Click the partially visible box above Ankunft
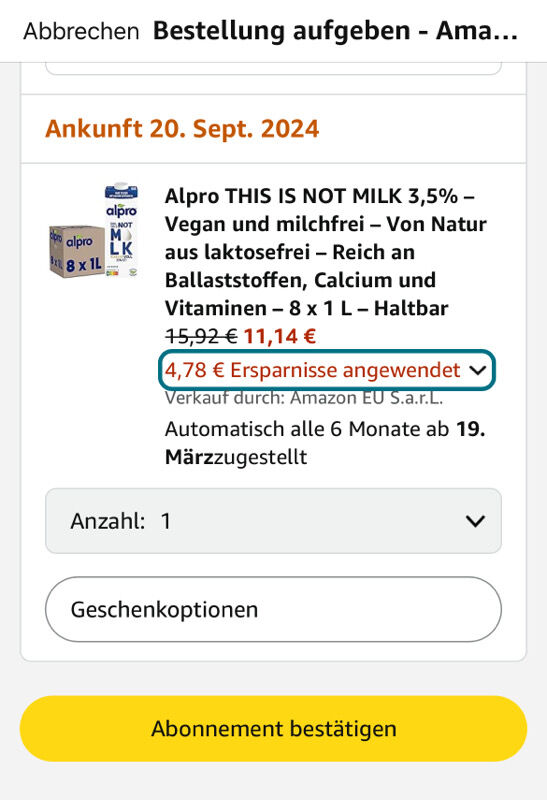 click(x=274, y=69)
